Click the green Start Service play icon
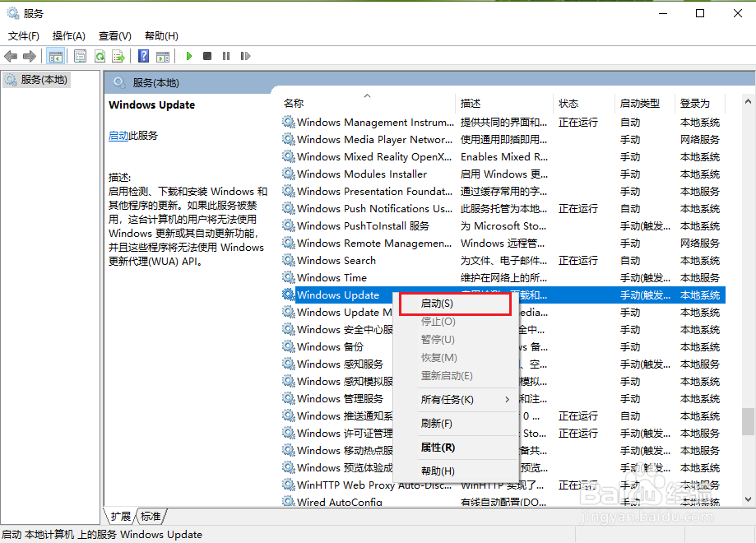Image resolution: width=756 pixels, height=543 pixels. point(189,57)
